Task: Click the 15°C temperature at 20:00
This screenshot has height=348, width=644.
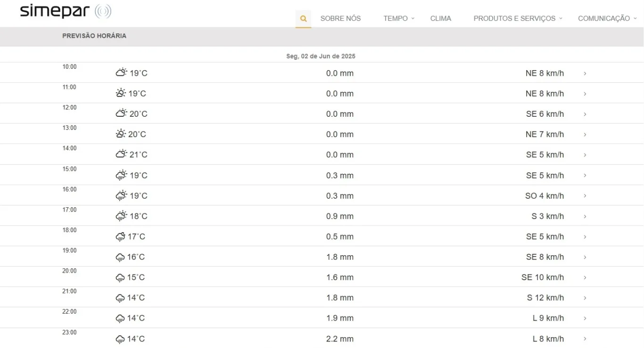Action: 136,277
